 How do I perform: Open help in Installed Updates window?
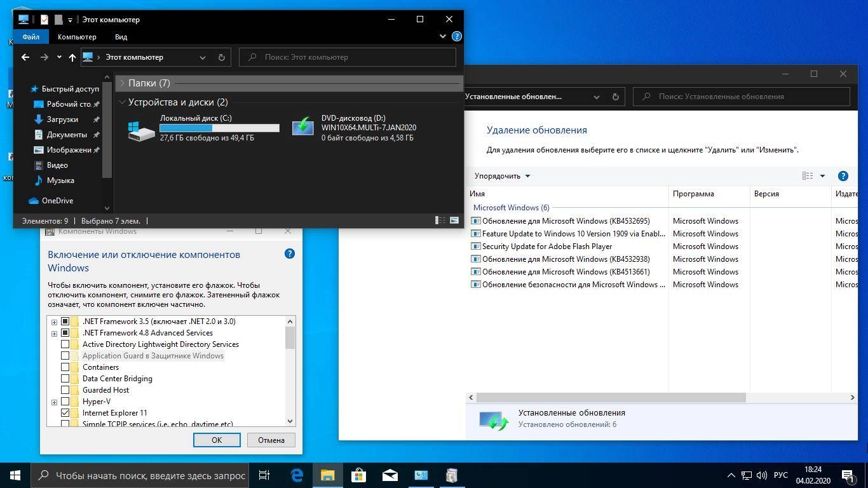pyautogui.click(x=843, y=176)
